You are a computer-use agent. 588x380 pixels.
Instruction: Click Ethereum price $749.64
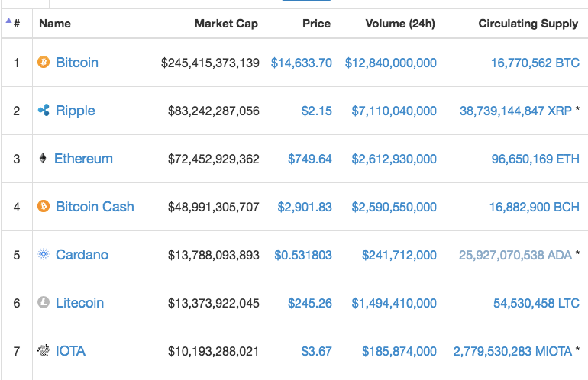310,159
